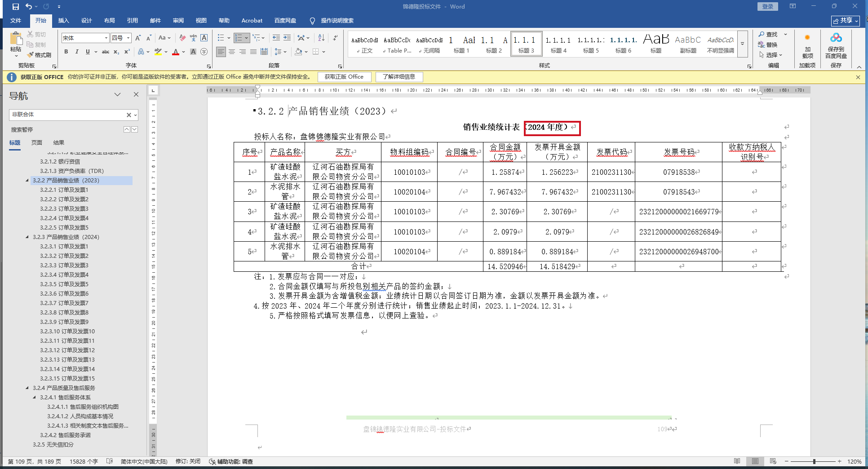Clear the navigation search box

pos(129,115)
